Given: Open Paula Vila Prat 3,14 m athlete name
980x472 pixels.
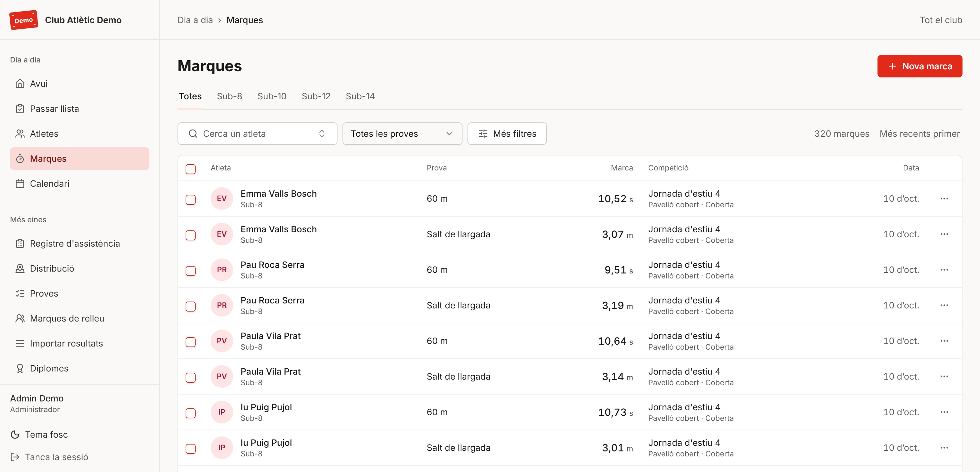Looking at the screenshot, I should tap(271, 372).
